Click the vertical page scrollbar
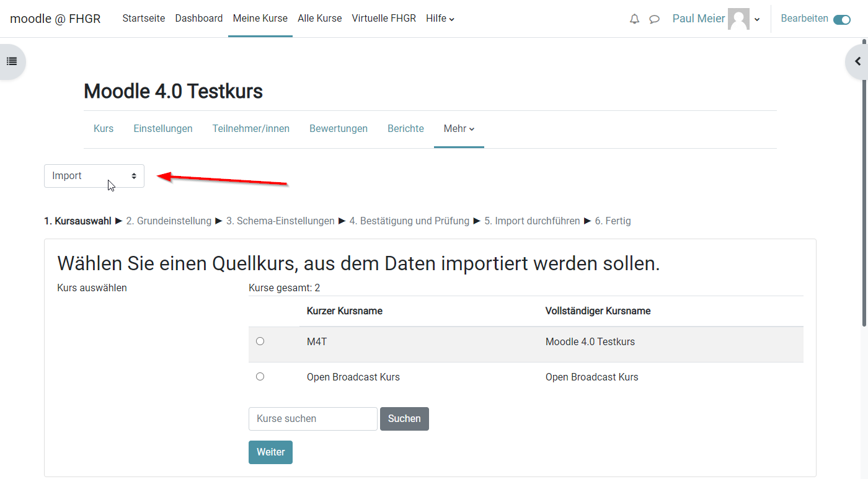The width and height of the screenshot is (868, 479). [x=864, y=182]
